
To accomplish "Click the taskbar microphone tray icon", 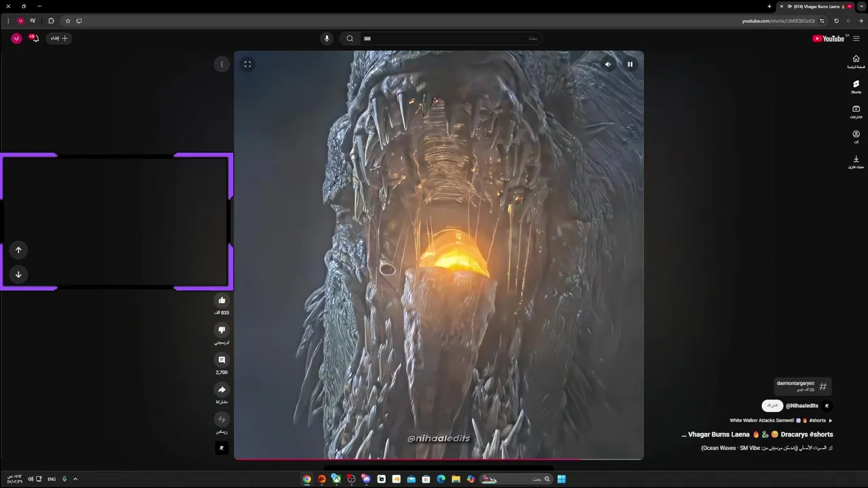I will 64,479.
